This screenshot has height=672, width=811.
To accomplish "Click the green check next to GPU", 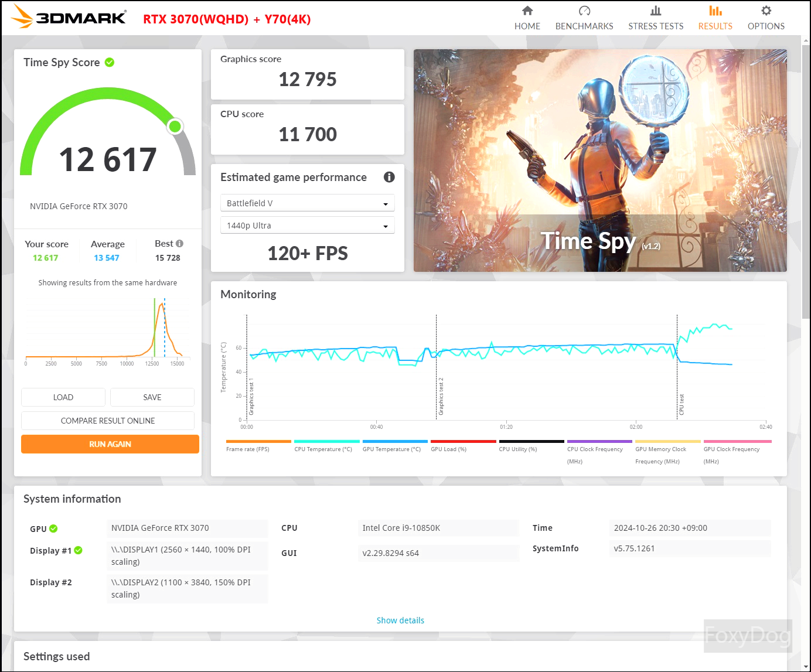I will click(x=53, y=528).
